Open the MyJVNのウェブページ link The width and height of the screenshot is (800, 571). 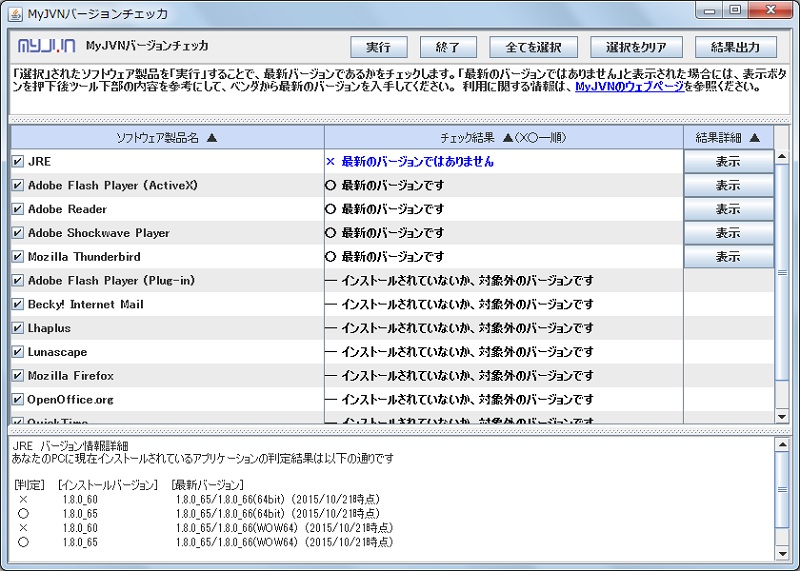pyautogui.click(x=630, y=86)
